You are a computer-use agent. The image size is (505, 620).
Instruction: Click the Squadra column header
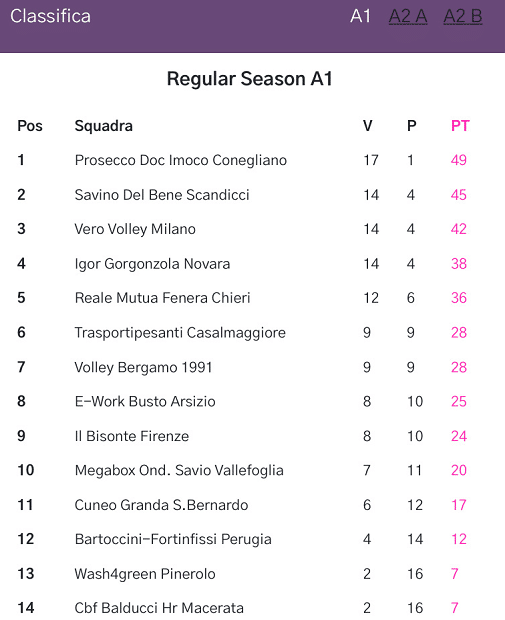pos(104,126)
